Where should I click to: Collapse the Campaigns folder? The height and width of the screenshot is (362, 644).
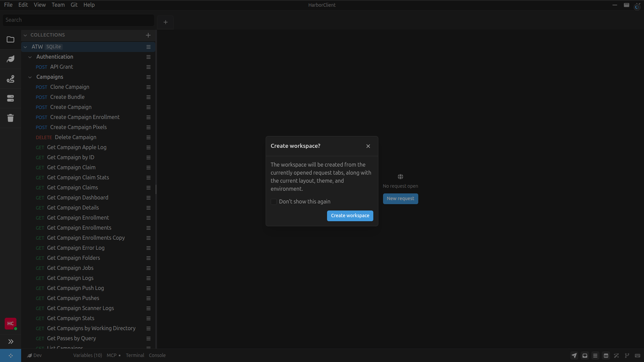tap(30, 77)
